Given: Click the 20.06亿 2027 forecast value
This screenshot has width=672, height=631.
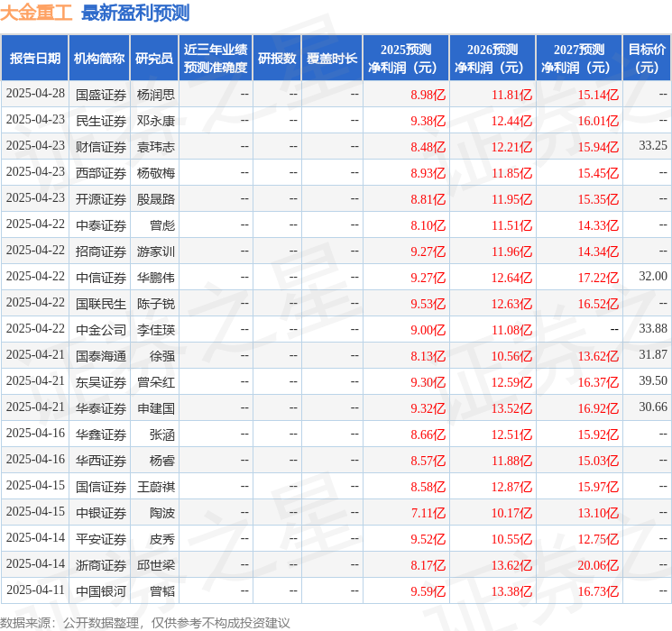Looking at the screenshot, I should tap(598, 565).
